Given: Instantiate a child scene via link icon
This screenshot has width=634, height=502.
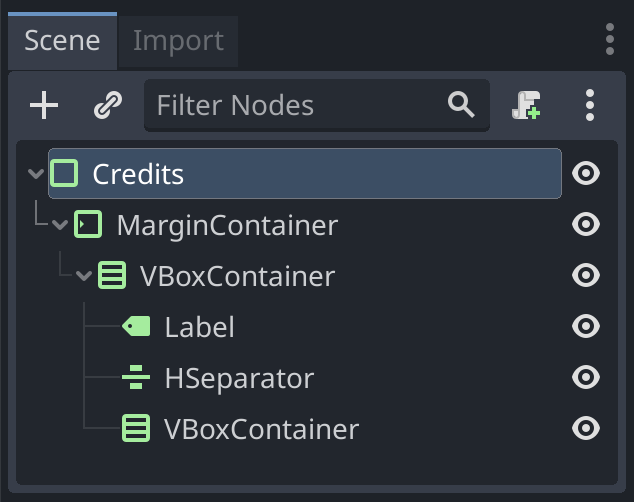Looking at the screenshot, I should coord(108,105).
